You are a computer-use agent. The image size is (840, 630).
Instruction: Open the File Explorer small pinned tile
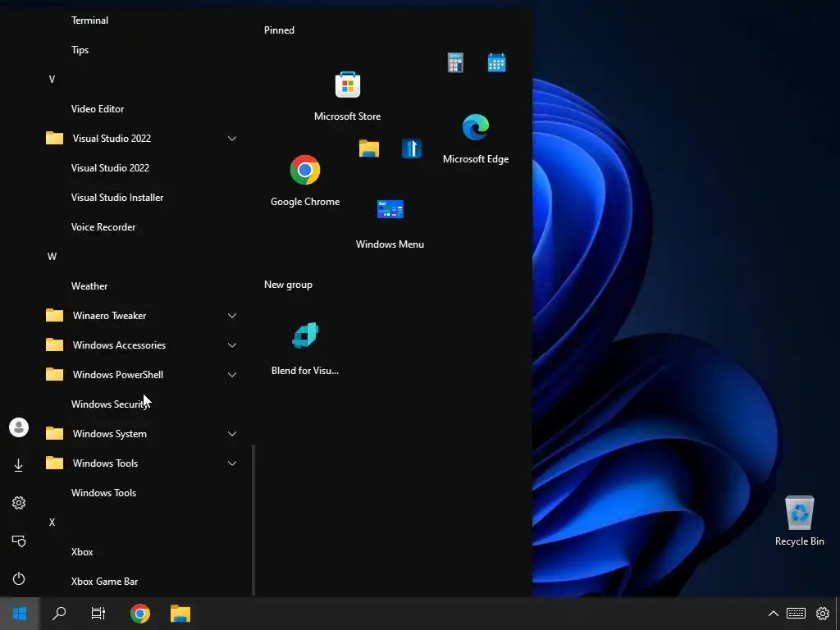click(x=369, y=148)
